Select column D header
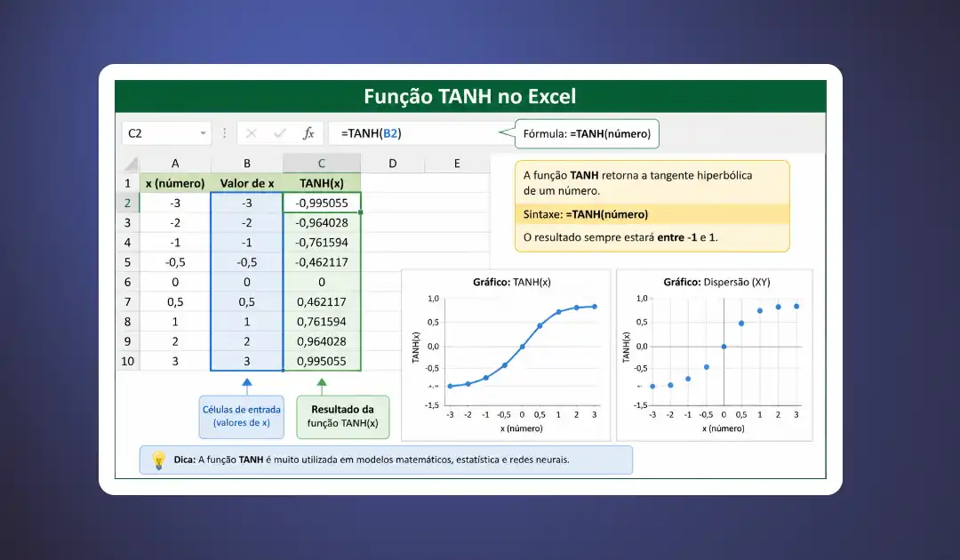The width and height of the screenshot is (960, 560). coord(393,164)
